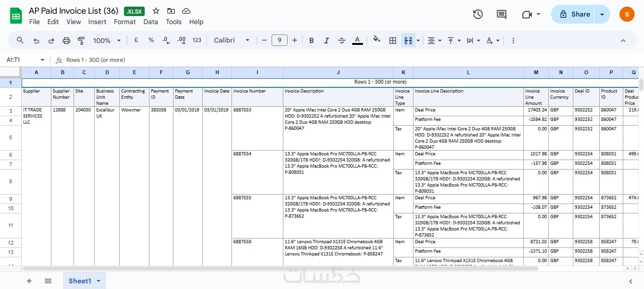Open the Help menu
Viewport: 644px width, 289px height.
[196, 22]
